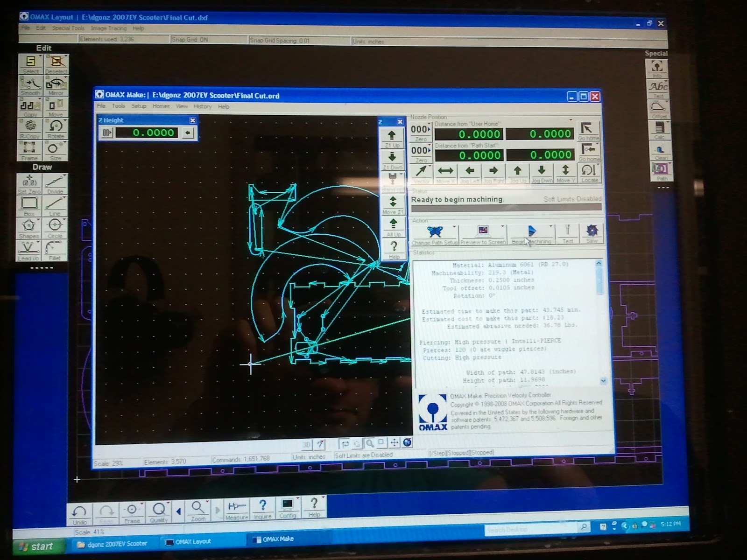The width and height of the screenshot is (747, 560).
Task: Click Jog Up in Nozzle Position
Action: pos(518,173)
